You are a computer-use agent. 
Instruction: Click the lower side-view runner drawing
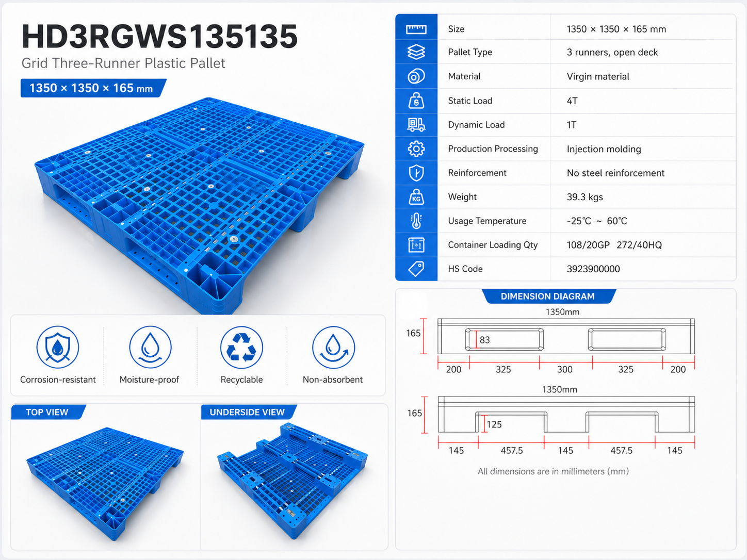[x=566, y=414]
